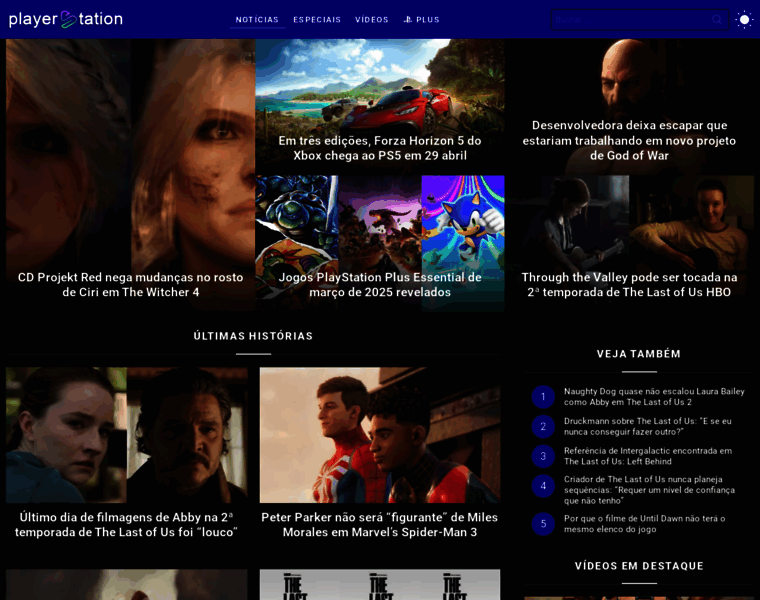Open God of War novo projeto article
The height and width of the screenshot is (600, 760).
pos(629,140)
